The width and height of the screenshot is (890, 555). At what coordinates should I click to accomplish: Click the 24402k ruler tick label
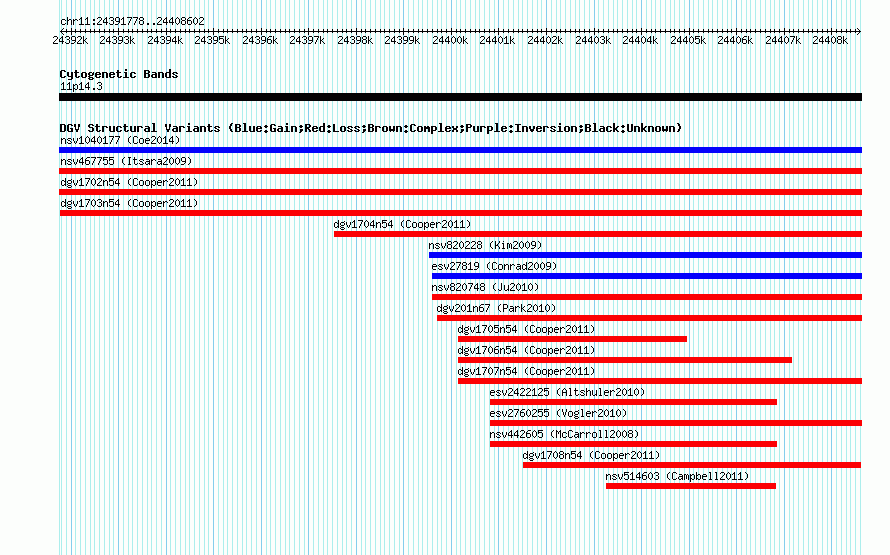[x=545, y=40]
